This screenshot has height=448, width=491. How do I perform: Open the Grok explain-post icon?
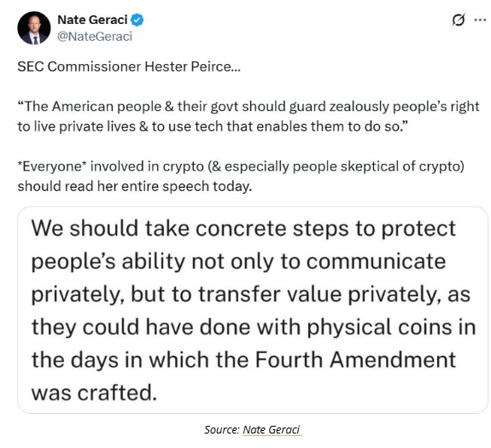point(459,20)
